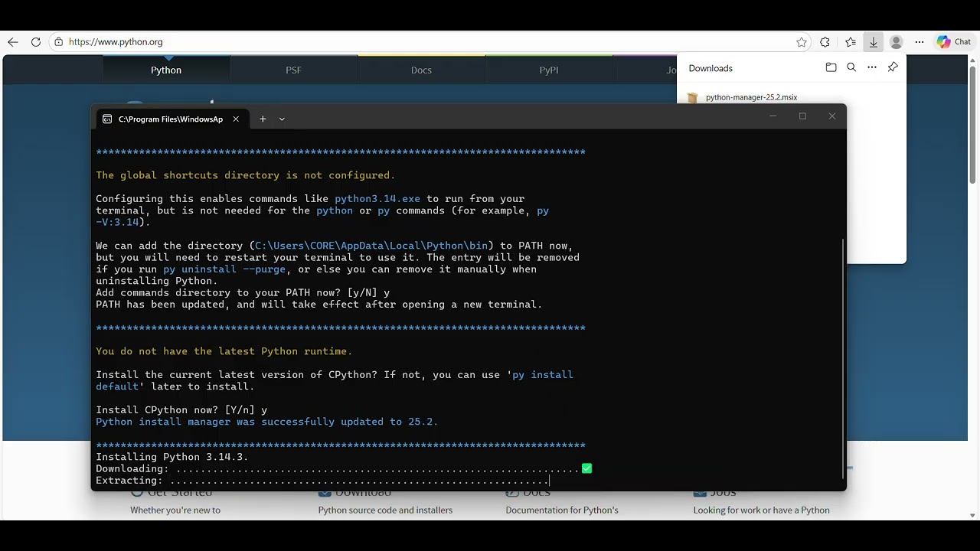Open downloads folder from Downloads panel
The width and height of the screenshot is (980, 551).
point(831,67)
